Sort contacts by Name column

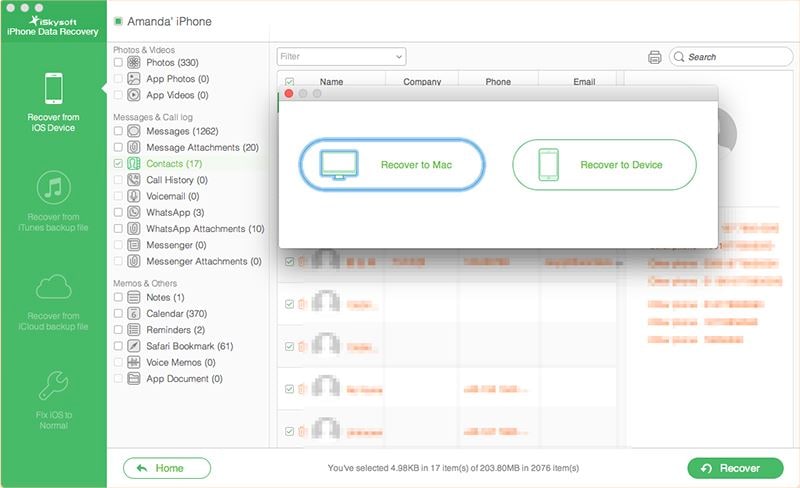click(x=331, y=81)
